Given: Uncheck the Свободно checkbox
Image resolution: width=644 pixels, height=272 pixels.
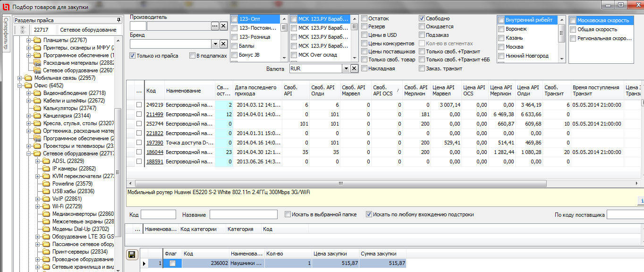Looking at the screenshot, I should [422, 18].
